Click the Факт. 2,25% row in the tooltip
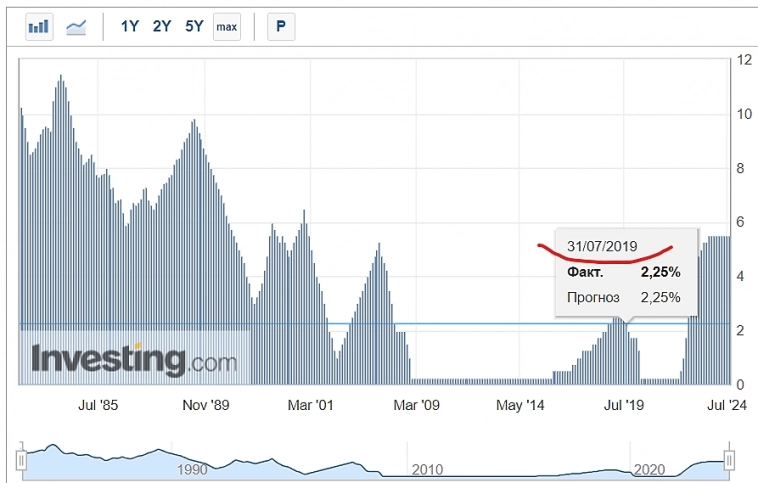The height and width of the screenshot is (483, 758). click(624, 272)
